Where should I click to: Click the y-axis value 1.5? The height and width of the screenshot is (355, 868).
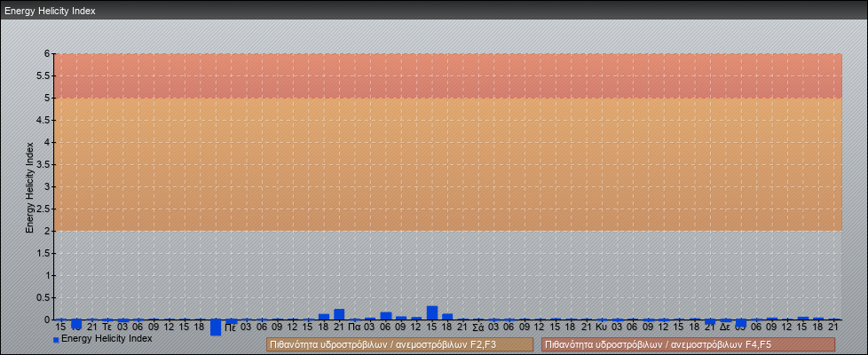(x=43, y=253)
